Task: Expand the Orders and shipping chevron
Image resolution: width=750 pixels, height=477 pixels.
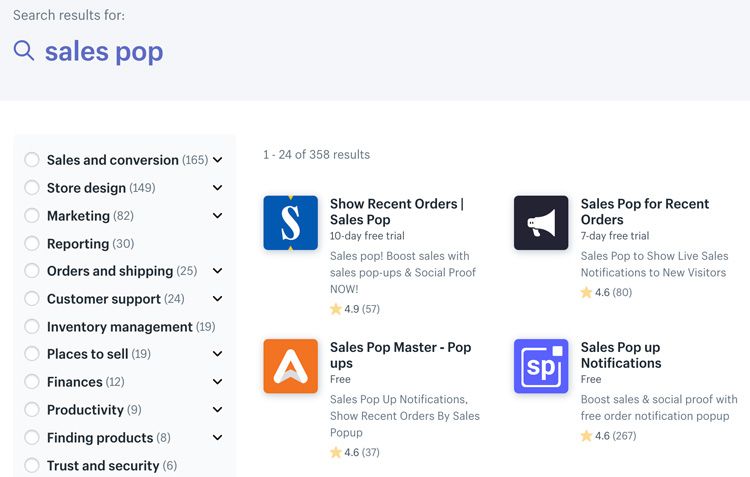Action: pyautogui.click(x=218, y=271)
